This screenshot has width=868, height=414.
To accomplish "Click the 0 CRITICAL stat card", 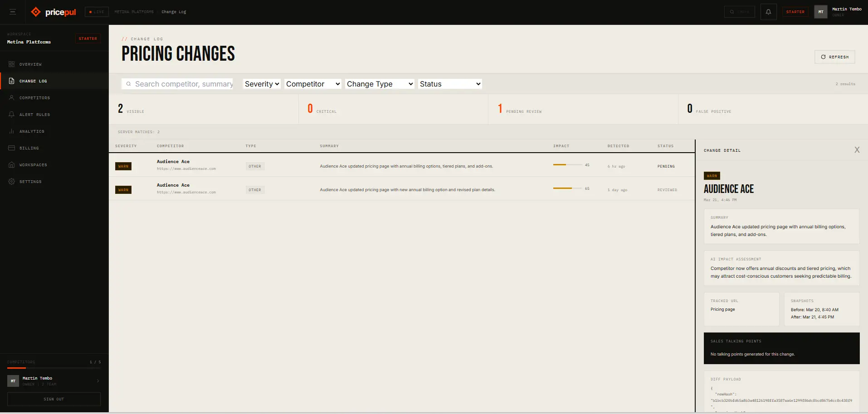I will (x=394, y=109).
